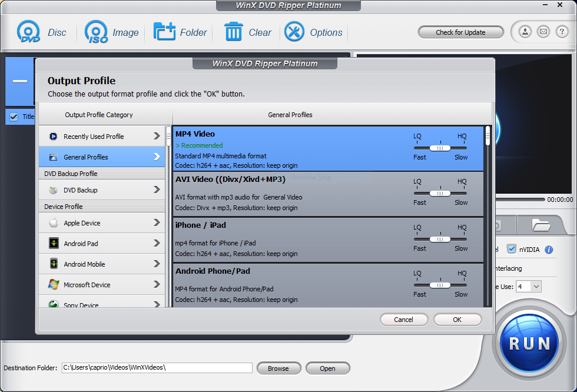Viewport: 577px width, 392px height.
Task: Click the Android Mobile robot icon
Action: (x=54, y=264)
